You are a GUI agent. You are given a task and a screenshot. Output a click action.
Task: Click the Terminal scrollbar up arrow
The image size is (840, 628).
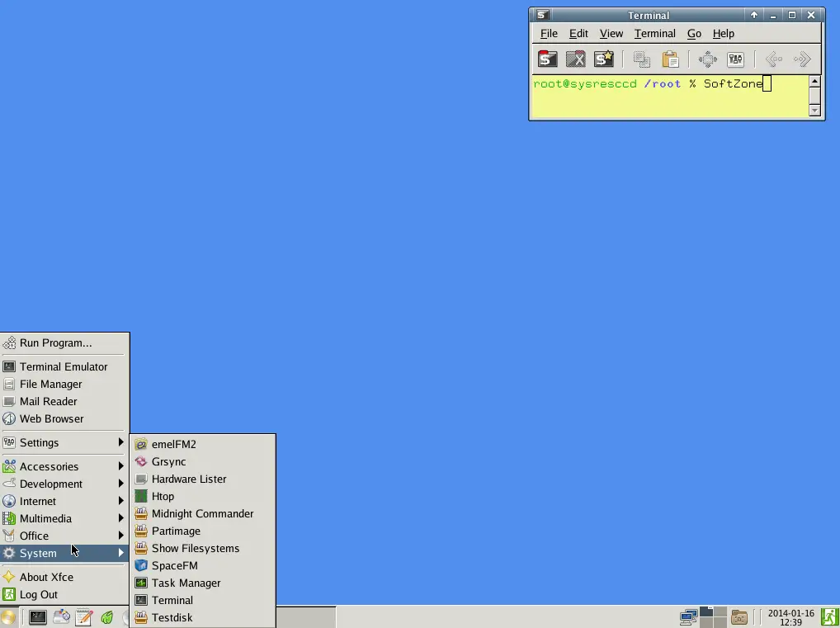click(x=814, y=82)
